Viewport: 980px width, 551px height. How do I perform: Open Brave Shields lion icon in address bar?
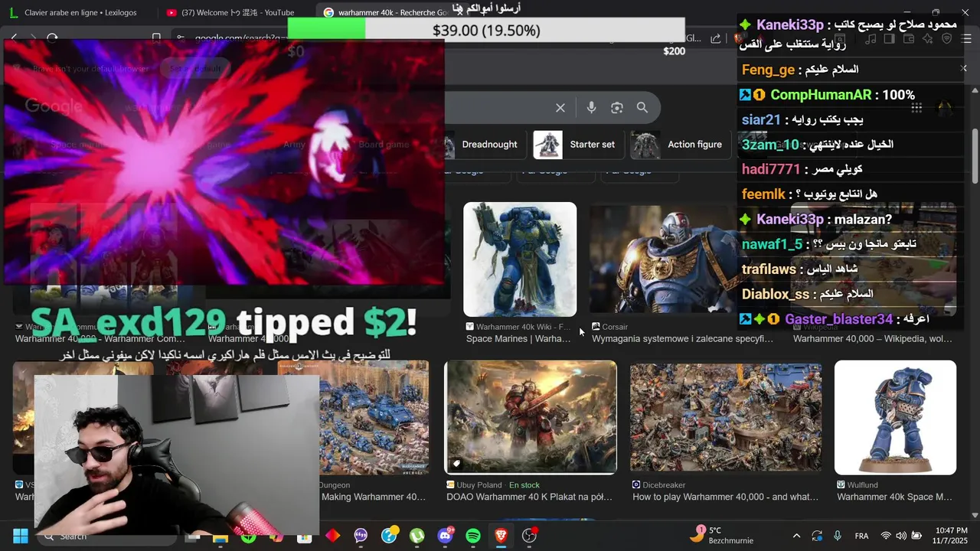tap(738, 38)
